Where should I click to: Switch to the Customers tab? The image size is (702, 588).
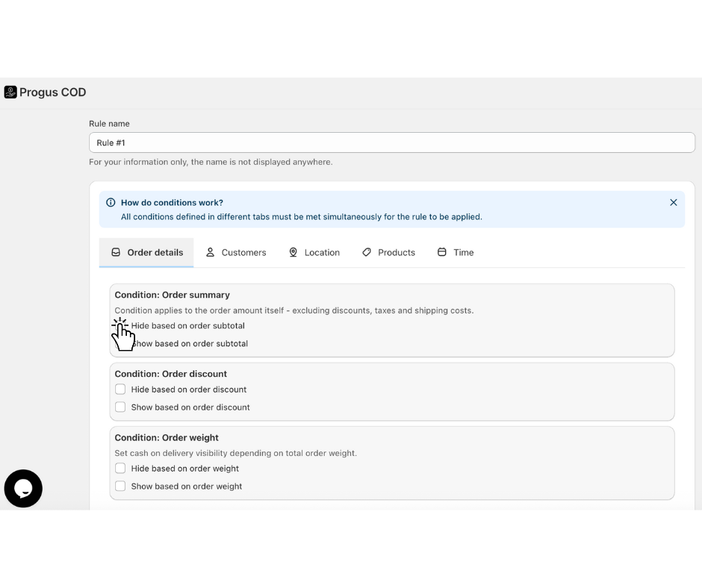coord(236,252)
